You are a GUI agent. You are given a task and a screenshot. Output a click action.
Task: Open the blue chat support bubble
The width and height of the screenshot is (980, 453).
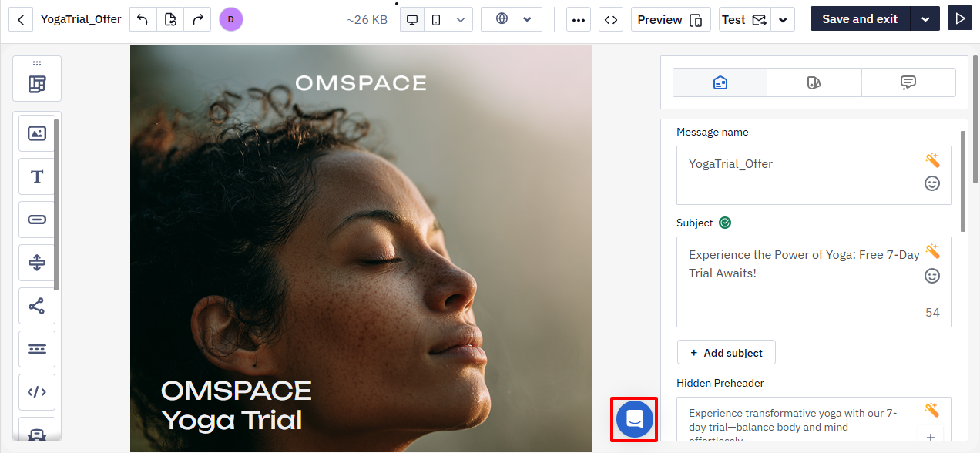coord(635,419)
